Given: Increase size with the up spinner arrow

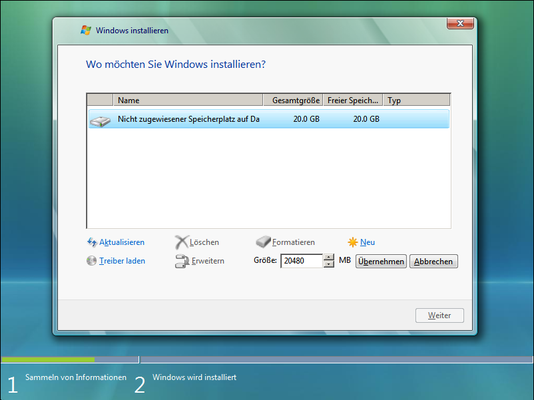Looking at the screenshot, I should 328,257.
